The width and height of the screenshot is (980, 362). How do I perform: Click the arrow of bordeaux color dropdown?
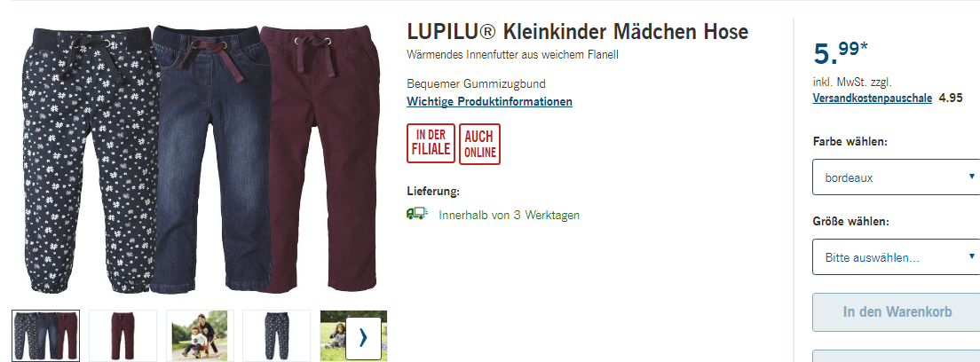(x=971, y=177)
